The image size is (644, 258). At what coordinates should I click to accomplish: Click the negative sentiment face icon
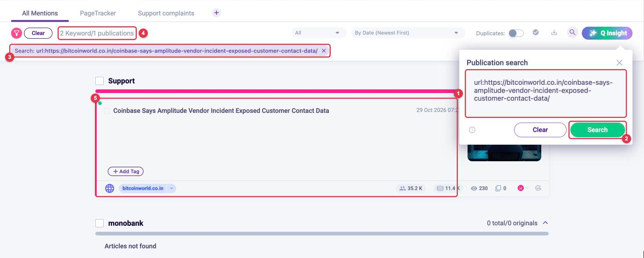tap(521, 188)
